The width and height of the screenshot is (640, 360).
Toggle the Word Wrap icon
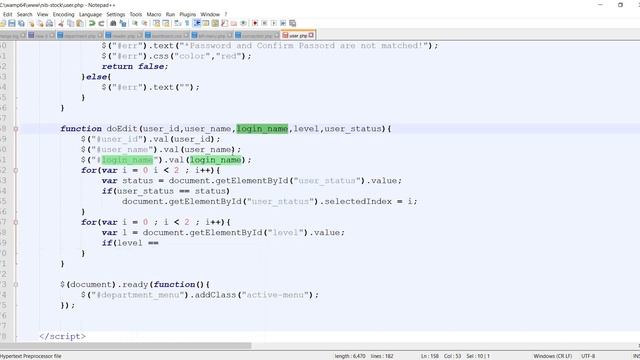coord(178,23)
